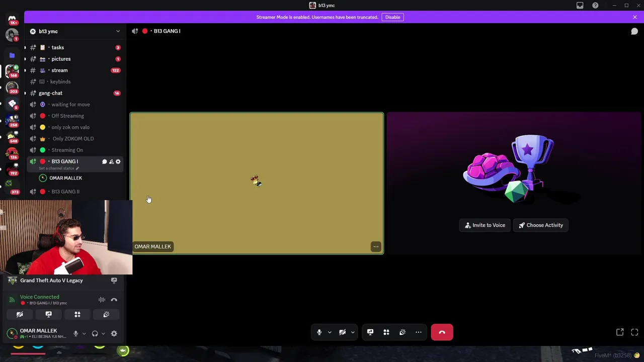Viewport: 644px width, 362px height.
Task: Open B13 GANG I channel settings gear
Action: click(x=118, y=161)
